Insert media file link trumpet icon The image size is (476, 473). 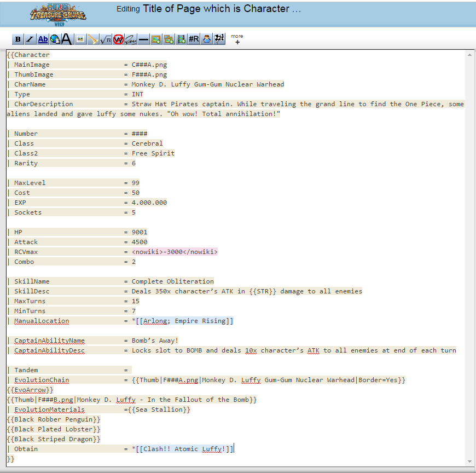(93, 39)
